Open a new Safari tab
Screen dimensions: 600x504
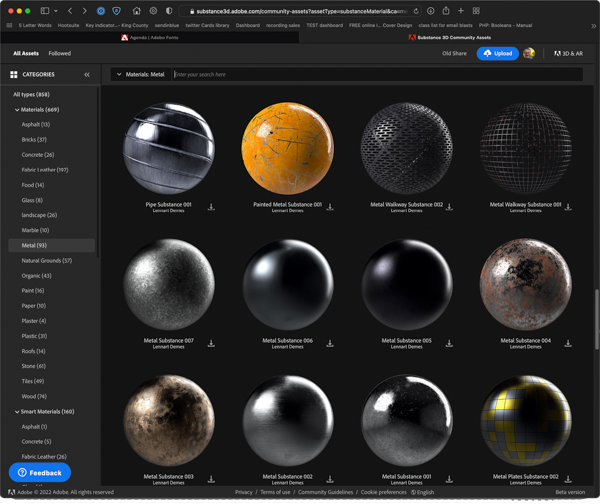pyautogui.click(x=461, y=11)
